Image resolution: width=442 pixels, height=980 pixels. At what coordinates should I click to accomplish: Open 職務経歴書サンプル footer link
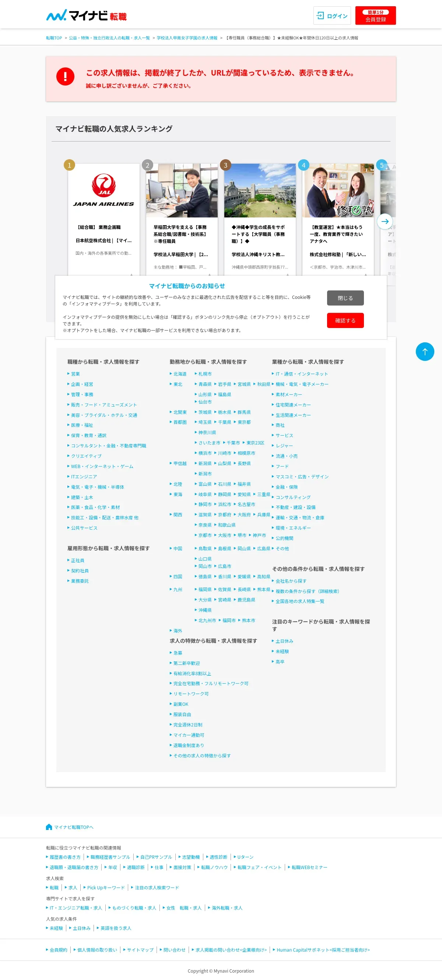(x=110, y=857)
